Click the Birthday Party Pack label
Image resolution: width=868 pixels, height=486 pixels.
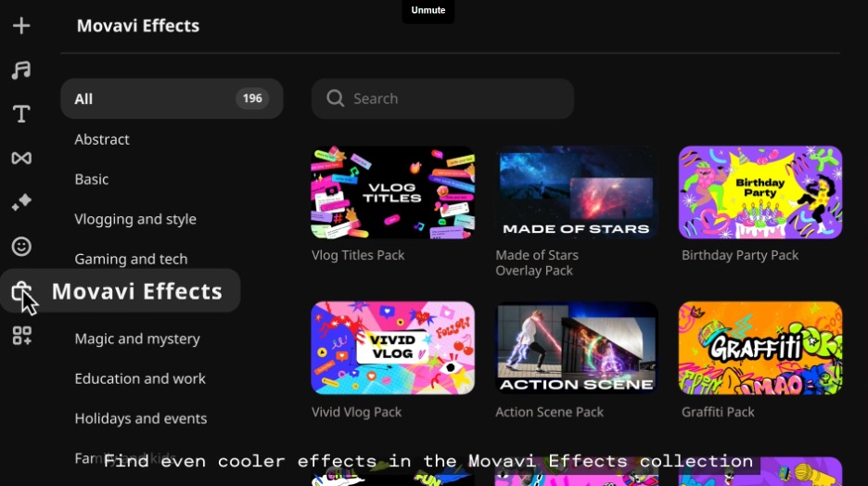click(740, 255)
